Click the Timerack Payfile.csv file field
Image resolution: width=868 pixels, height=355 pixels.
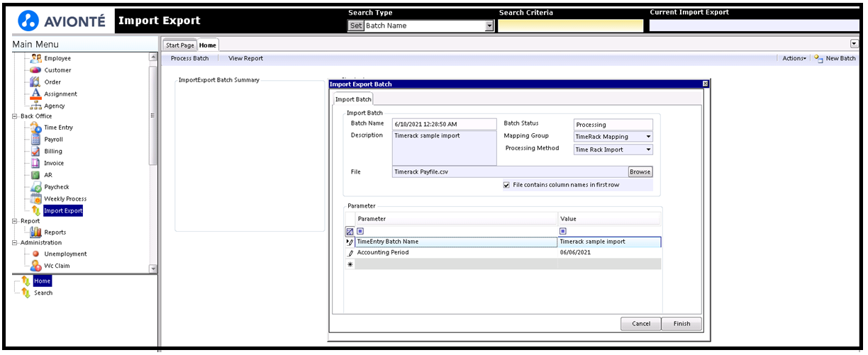(510, 171)
